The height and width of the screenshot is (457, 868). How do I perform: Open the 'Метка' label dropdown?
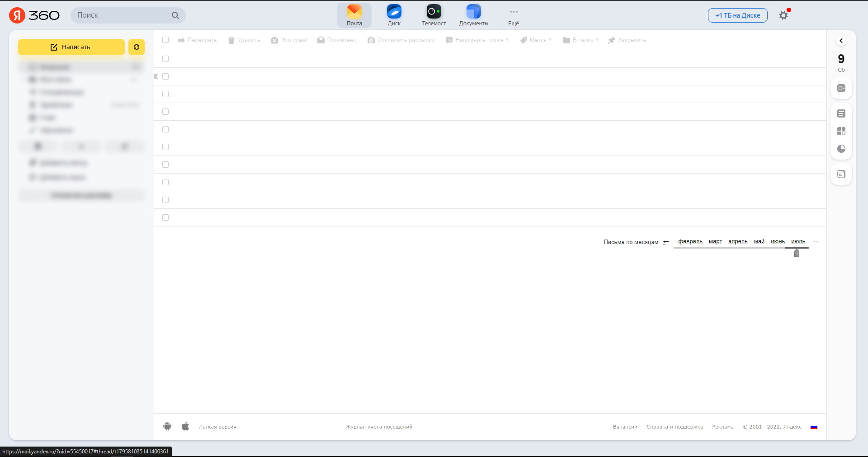coord(536,40)
